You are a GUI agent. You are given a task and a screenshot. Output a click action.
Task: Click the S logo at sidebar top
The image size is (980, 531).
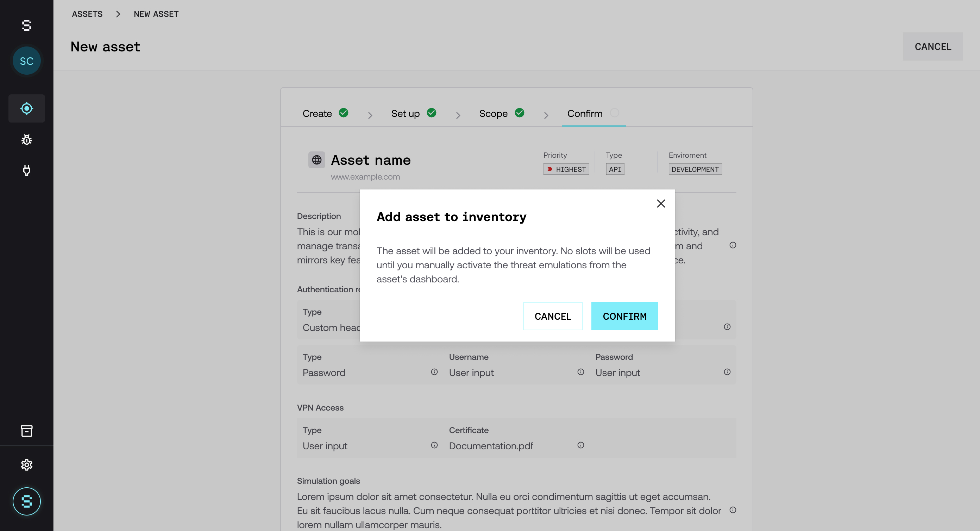click(27, 25)
